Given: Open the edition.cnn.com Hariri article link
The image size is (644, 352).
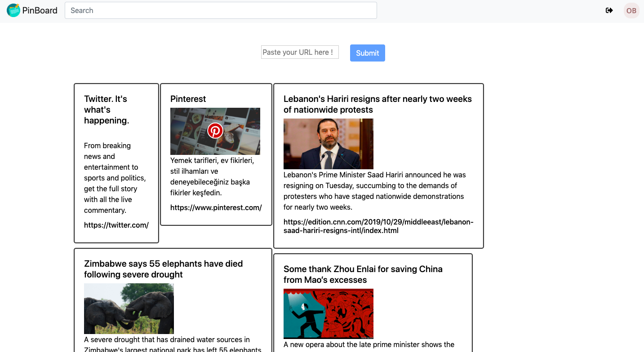Looking at the screenshot, I should point(378,226).
